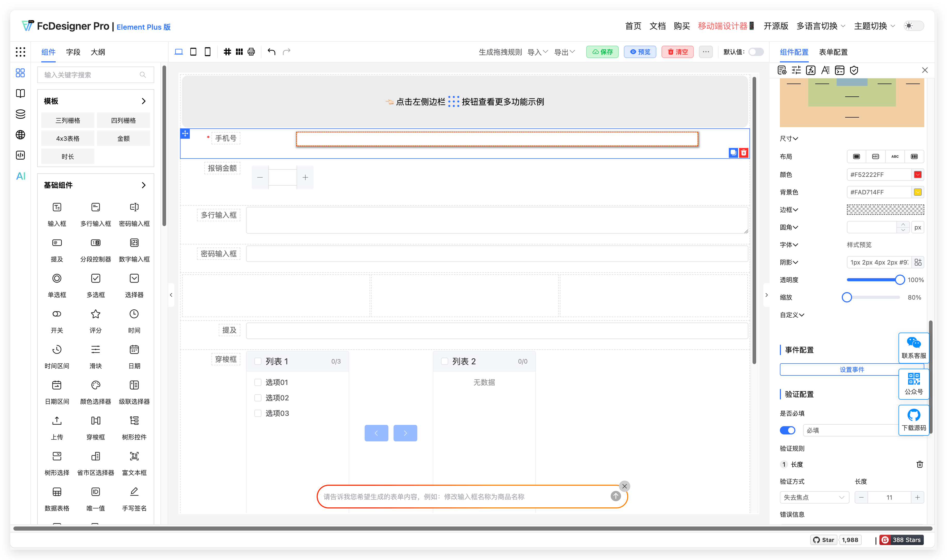947x560 pixels.
Task: Open the 失去焦点 validation method dropdown
Action: (x=814, y=497)
